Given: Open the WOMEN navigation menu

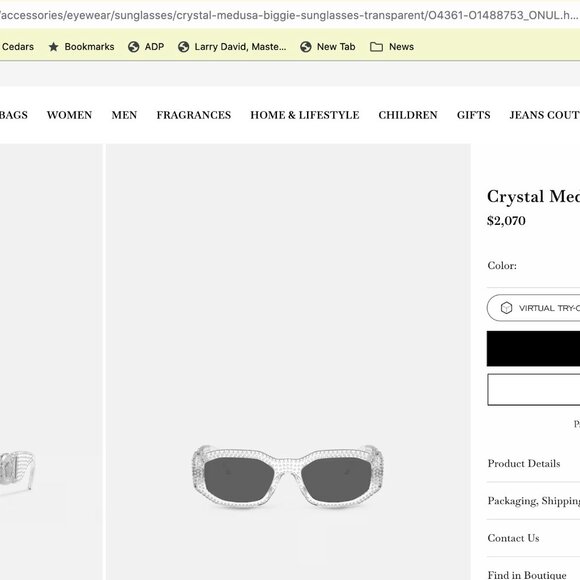Looking at the screenshot, I should pos(70,115).
